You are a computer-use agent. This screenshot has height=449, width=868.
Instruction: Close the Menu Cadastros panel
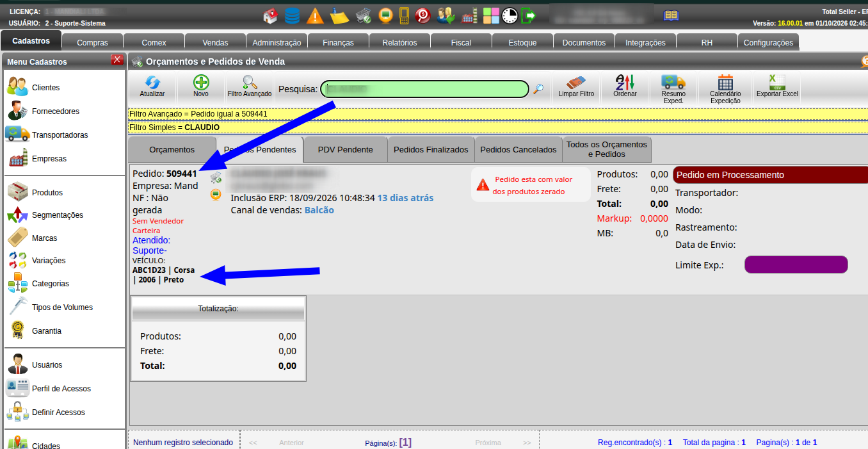[117, 60]
